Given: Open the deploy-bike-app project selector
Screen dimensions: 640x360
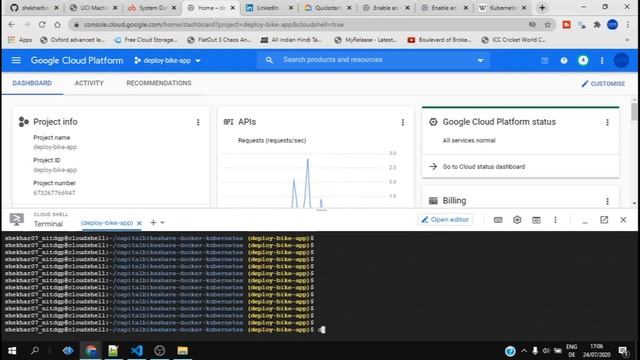Looking at the screenshot, I should click(167, 60).
